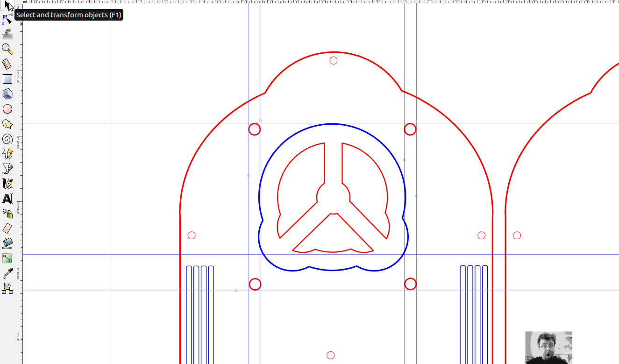Select the Pencil freehand drawing tool
This screenshot has width=619, height=364.
coord(7,154)
